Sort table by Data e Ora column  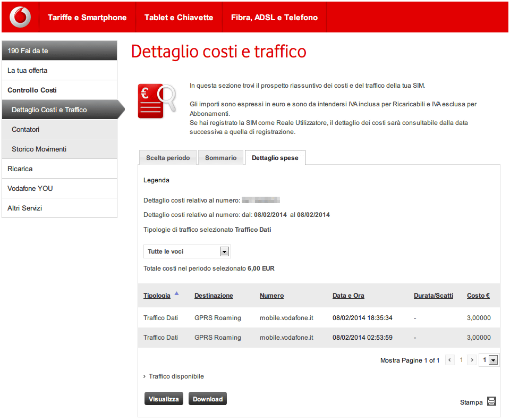pyautogui.click(x=348, y=296)
